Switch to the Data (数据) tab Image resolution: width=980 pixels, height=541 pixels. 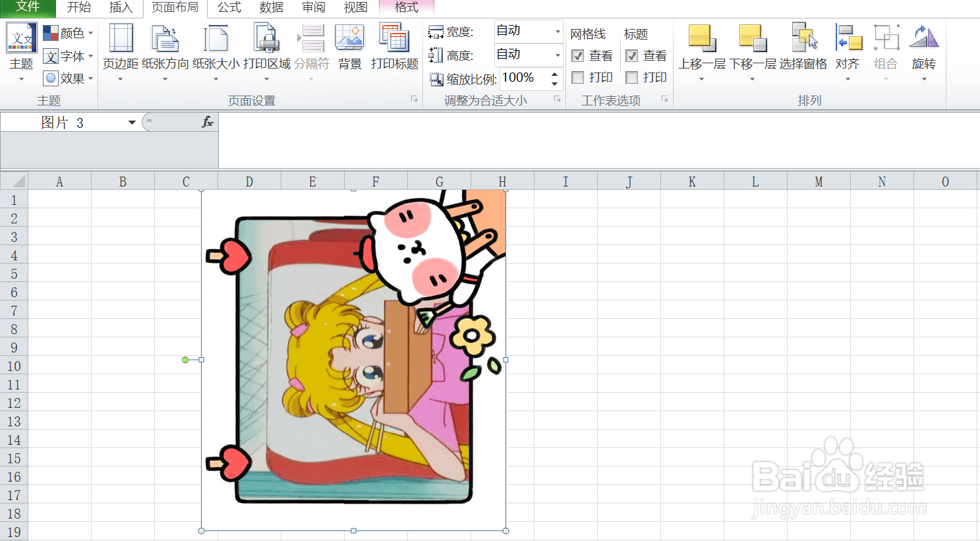pos(272,7)
